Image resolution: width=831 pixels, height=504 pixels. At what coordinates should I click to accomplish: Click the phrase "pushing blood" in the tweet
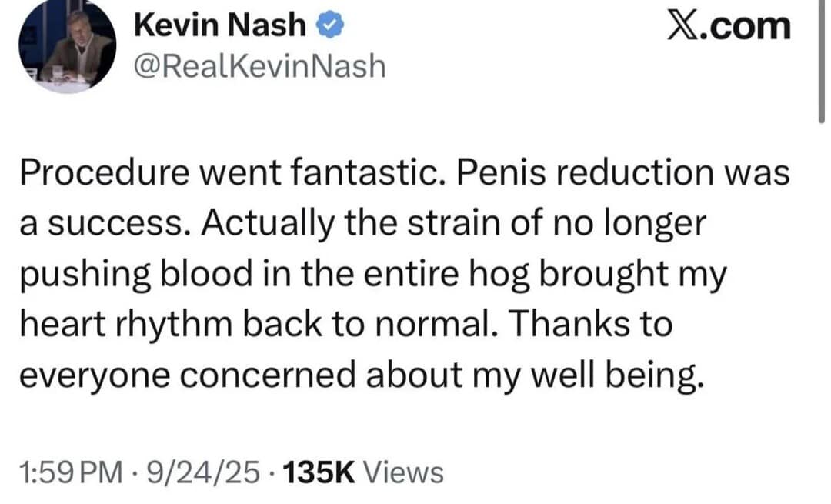[125, 275]
